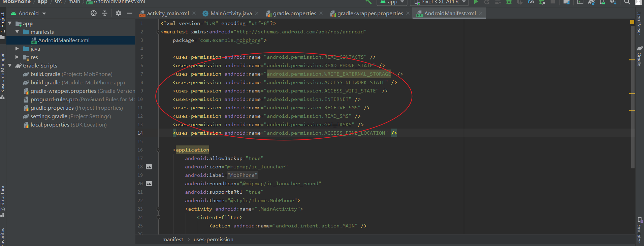Collapse the app module tree node
Viewport: 644px width, 246px height.
10,23
